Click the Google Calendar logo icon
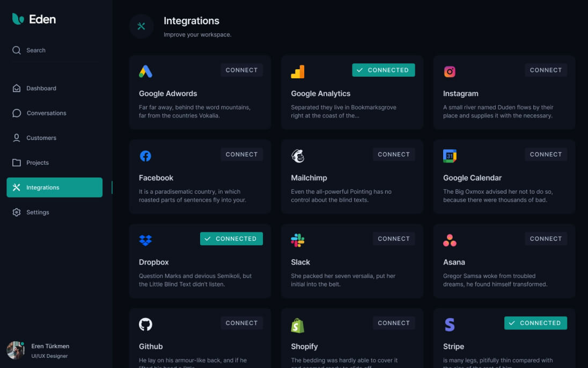 point(450,156)
